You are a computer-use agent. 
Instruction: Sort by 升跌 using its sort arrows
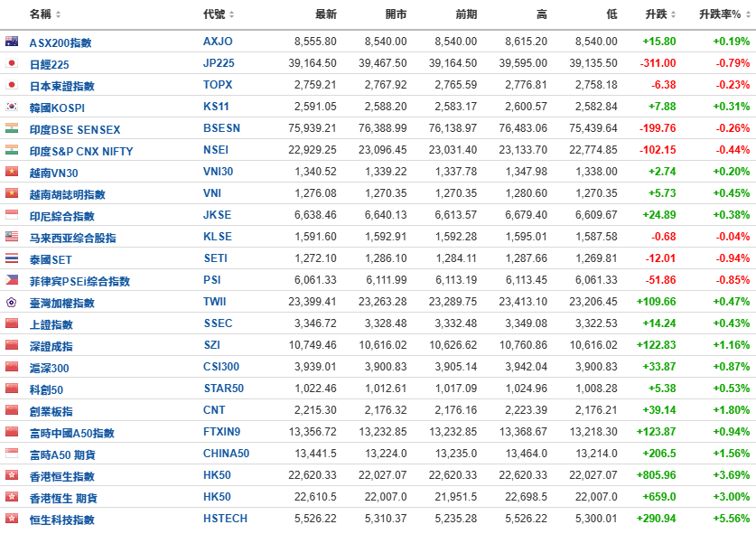pos(674,14)
